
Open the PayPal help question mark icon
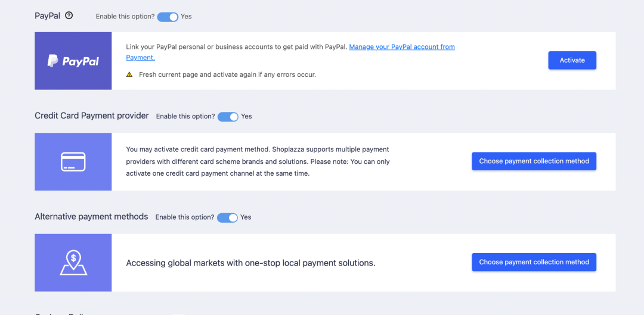(69, 15)
